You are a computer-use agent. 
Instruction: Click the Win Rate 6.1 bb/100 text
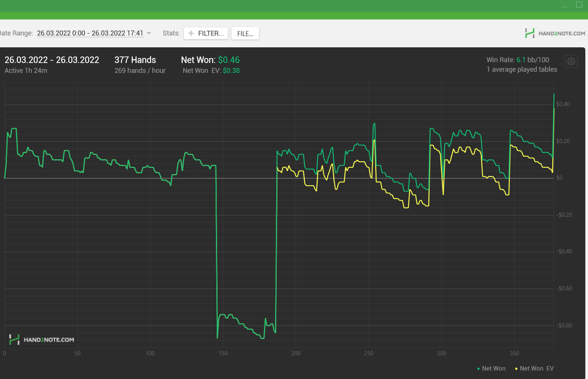518,60
